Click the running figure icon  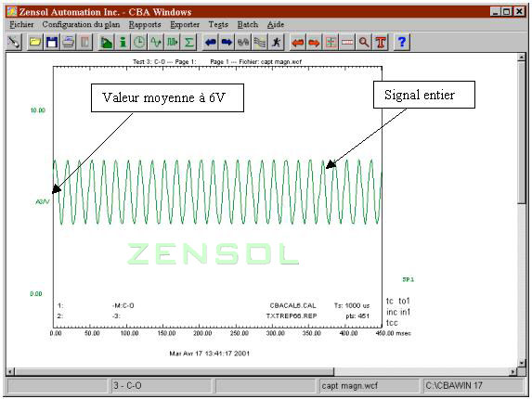pos(277,43)
